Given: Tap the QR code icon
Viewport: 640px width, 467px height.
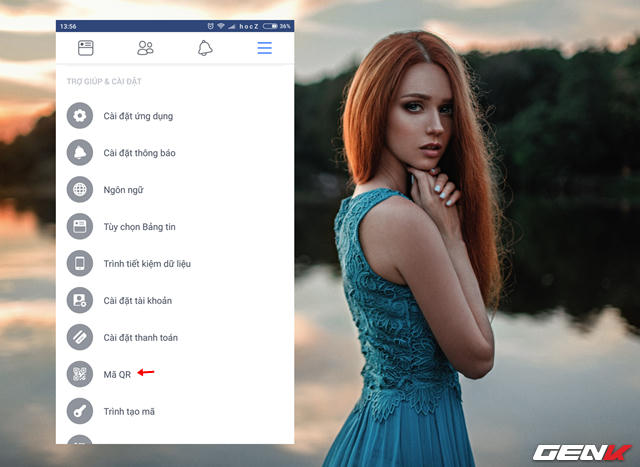Looking at the screenshot, I should click(79, 374).
